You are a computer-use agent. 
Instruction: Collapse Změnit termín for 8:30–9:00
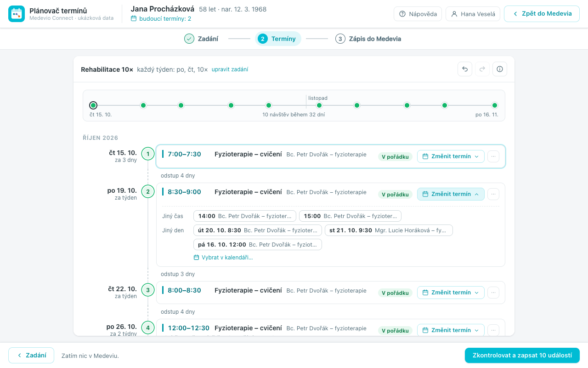click(x=451, y=194)
